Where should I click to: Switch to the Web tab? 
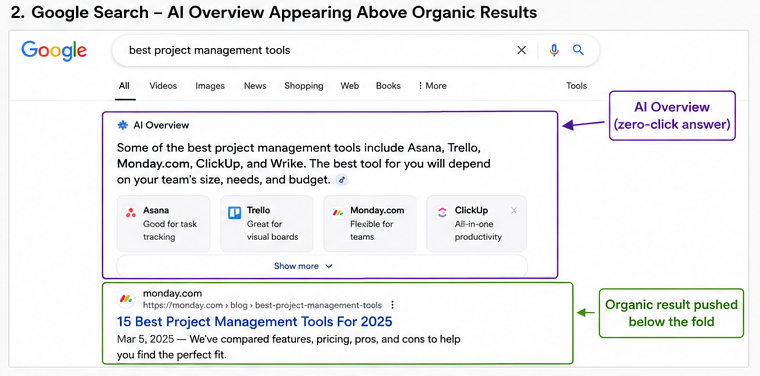[349, 86]
